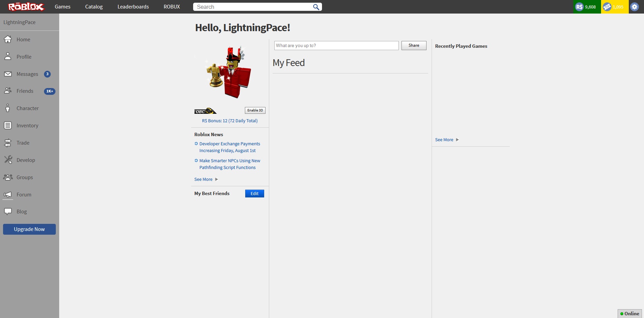Open Inventory from the sidebar icon
This screenshot has width=644, height=318.
pyautogui.click(x=8, y=125)
